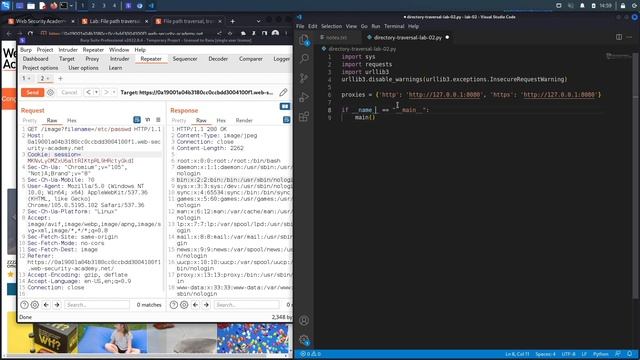Open terminal launcher dropdown in top panel
Screen dimensions: 640x360
pyautogui.click(x=71, y=6)
